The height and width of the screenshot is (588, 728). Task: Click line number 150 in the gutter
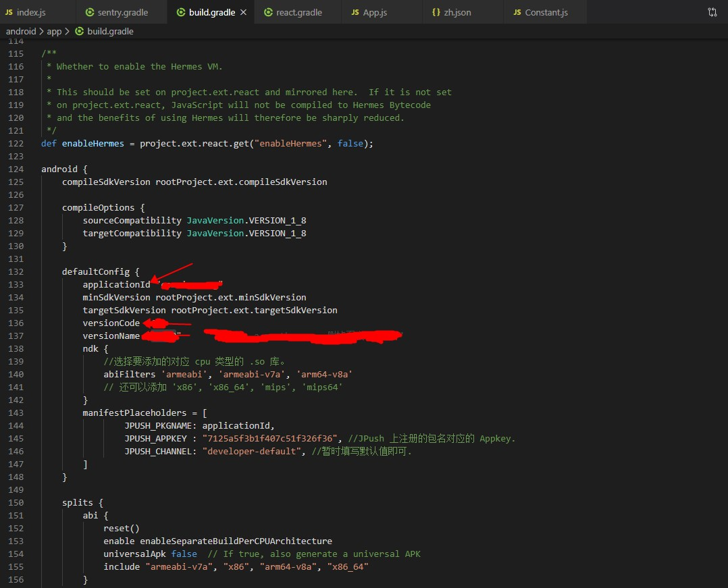(x=16, y=503)
